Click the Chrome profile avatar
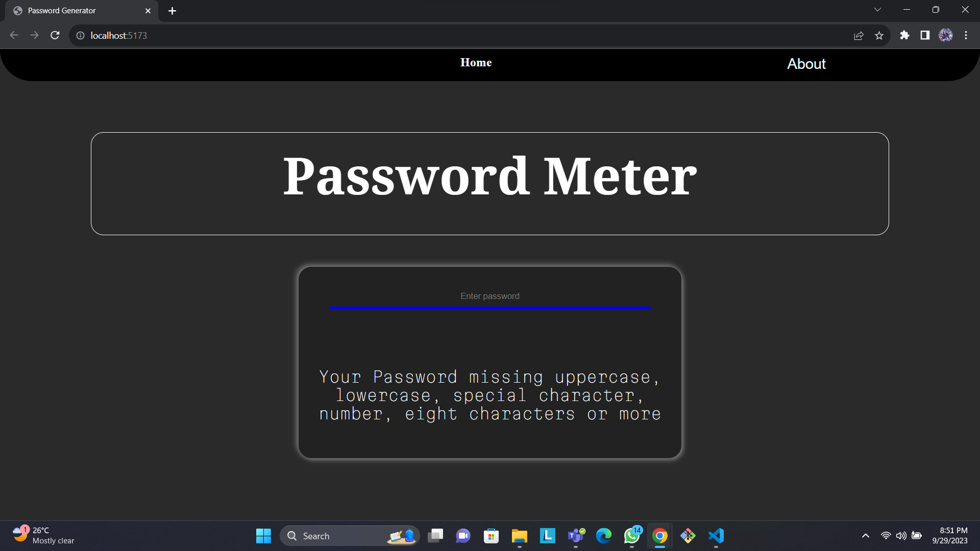 (946, 35)
